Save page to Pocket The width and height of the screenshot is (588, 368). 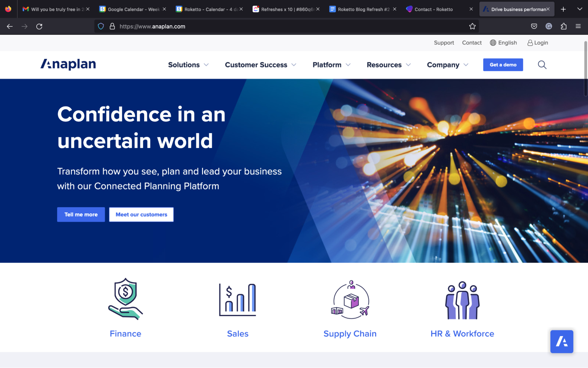click(534, 26)
